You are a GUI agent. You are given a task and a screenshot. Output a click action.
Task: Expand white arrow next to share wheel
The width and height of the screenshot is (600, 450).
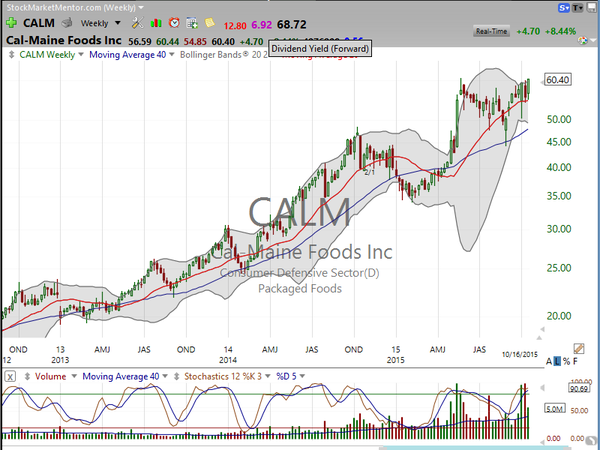593,40
